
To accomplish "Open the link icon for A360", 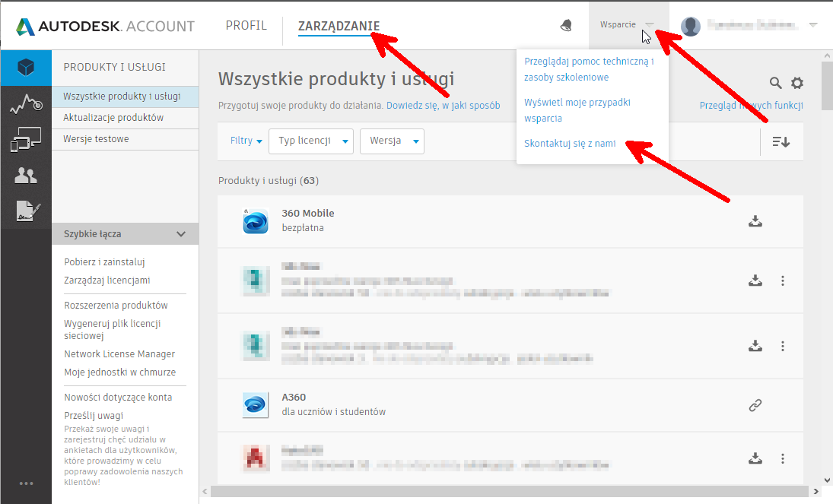I will coord(755,405).
